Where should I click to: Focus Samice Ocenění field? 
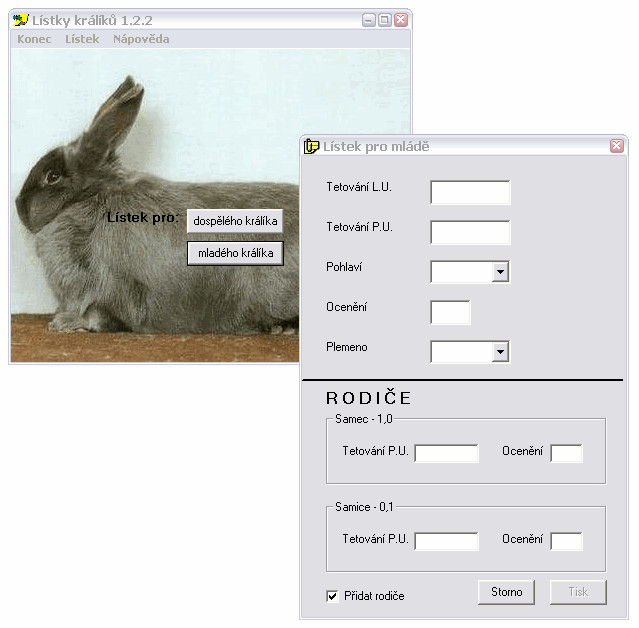coord(566,541)
